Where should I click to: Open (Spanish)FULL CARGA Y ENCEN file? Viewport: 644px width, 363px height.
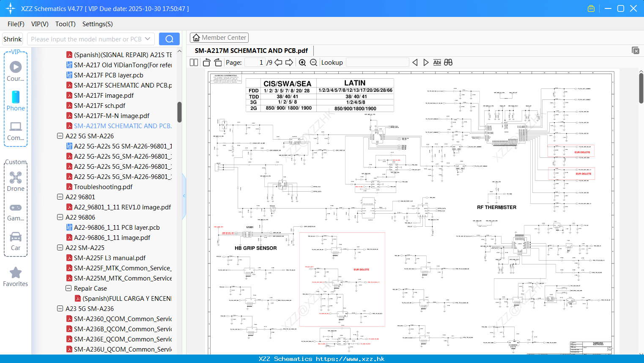(123, 299)
